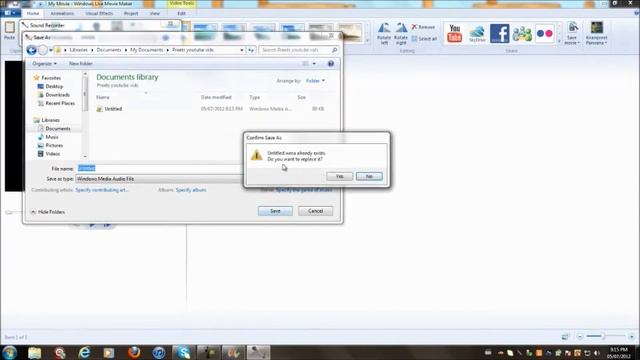Click No in Confirm Save As dialog
Screen dimensions: 640x360
pos(369,176)
